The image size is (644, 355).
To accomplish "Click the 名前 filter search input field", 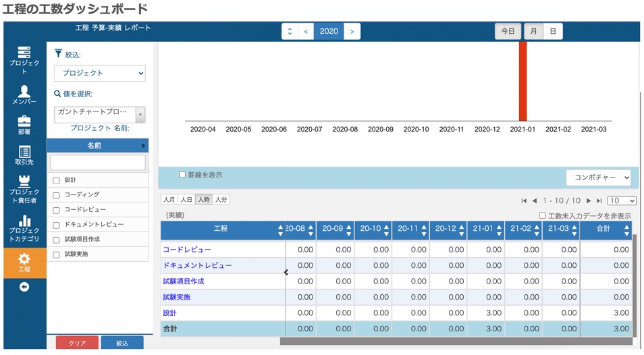I will [x=98, y=163].
